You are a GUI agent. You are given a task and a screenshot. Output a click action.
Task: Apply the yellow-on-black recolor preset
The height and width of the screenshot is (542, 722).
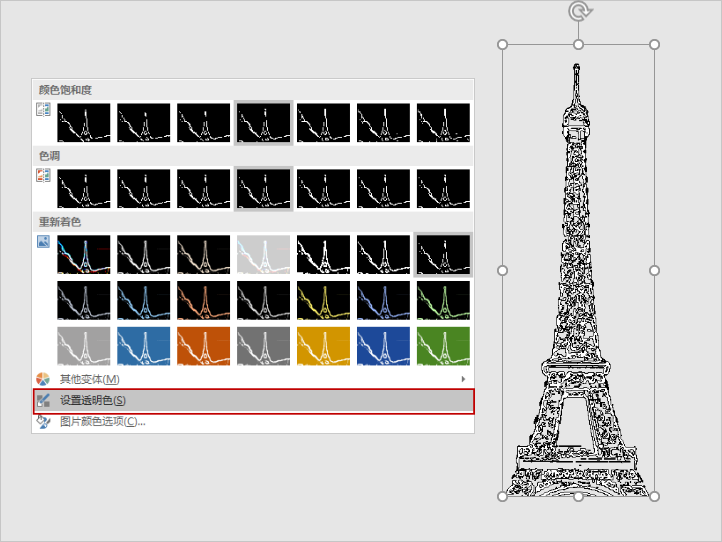pos(323,300)
